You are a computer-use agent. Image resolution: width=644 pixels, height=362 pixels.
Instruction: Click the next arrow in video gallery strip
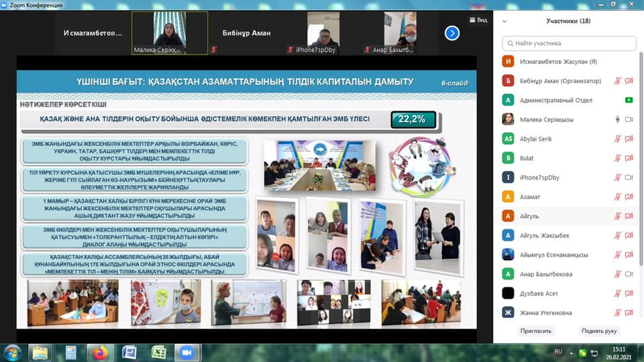[452, 32]
